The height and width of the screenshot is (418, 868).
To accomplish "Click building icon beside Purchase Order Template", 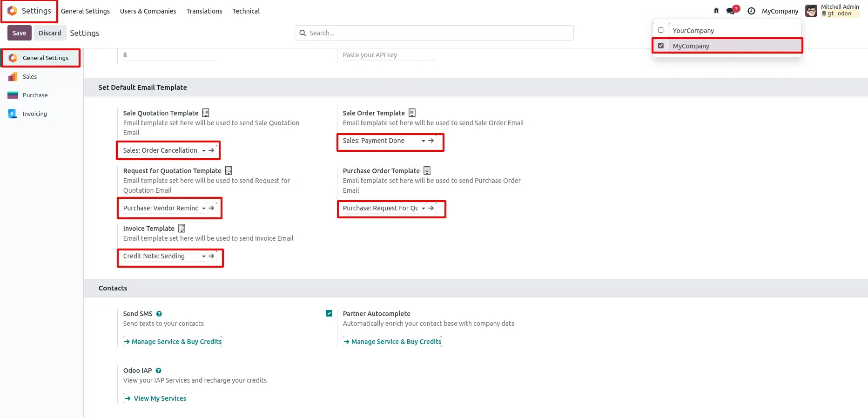I will tap(427, 170).
